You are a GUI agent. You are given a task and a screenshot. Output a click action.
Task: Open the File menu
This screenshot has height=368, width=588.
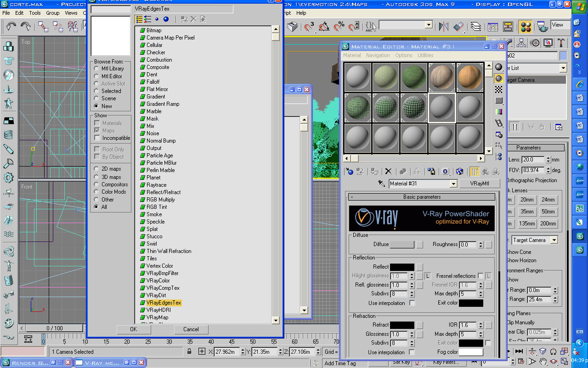[6, 13]
